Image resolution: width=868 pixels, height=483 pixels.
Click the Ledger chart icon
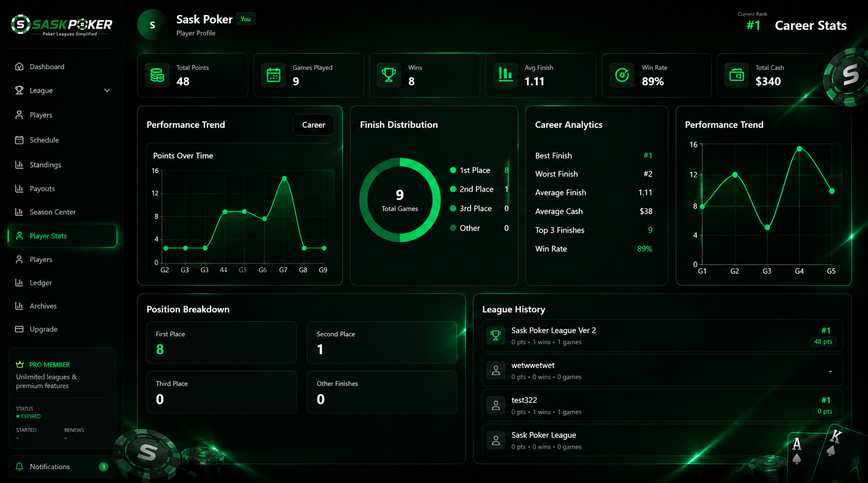(19, 283)
